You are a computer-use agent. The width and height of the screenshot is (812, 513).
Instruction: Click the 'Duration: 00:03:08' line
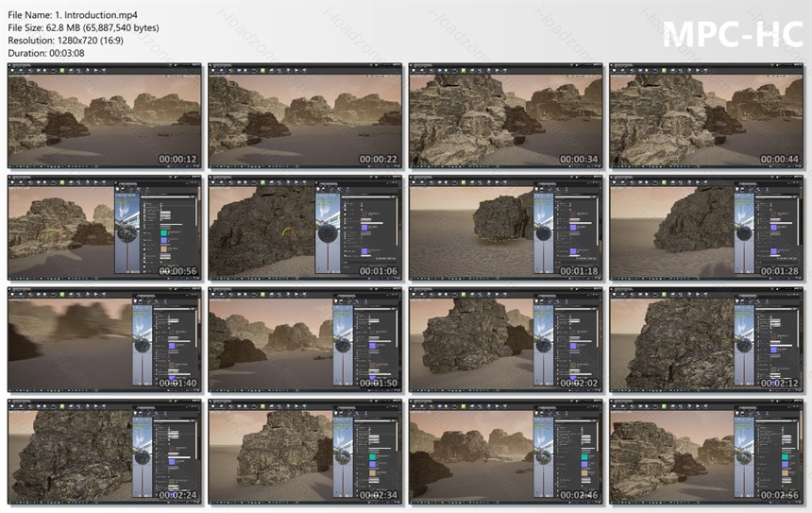tap(46, 53)
